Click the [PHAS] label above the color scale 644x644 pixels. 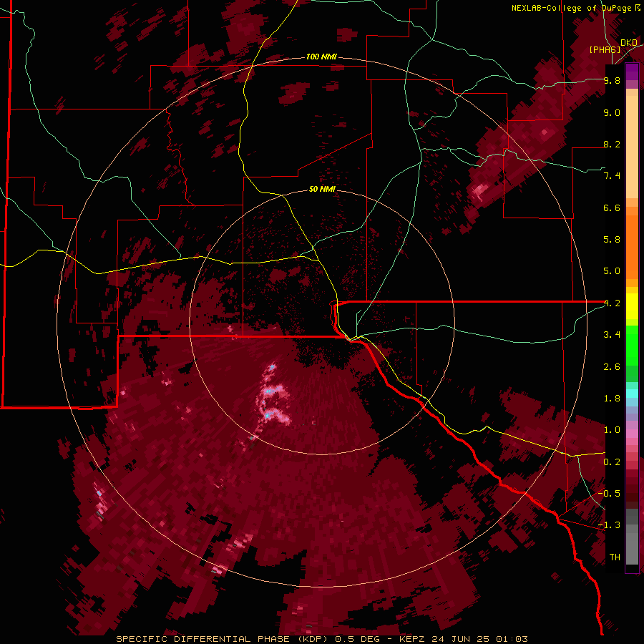click(x=605, y=49)
